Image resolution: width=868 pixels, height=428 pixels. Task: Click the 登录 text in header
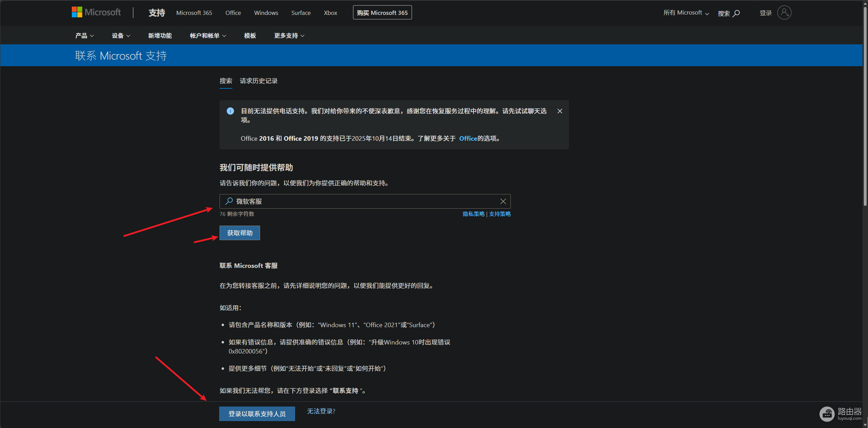click(765, 13)
